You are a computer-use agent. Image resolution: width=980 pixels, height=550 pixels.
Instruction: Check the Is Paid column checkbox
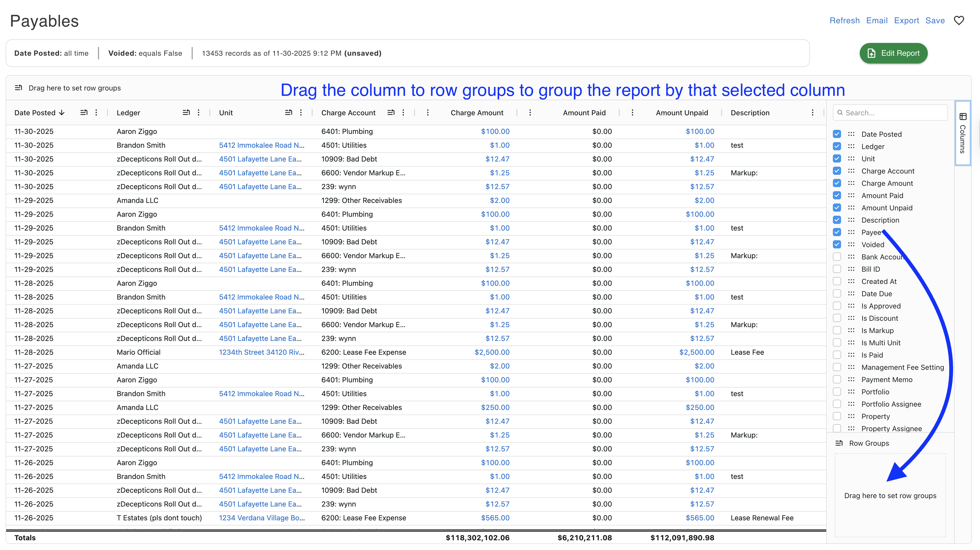pyautogui.click(x=836, y=355)
